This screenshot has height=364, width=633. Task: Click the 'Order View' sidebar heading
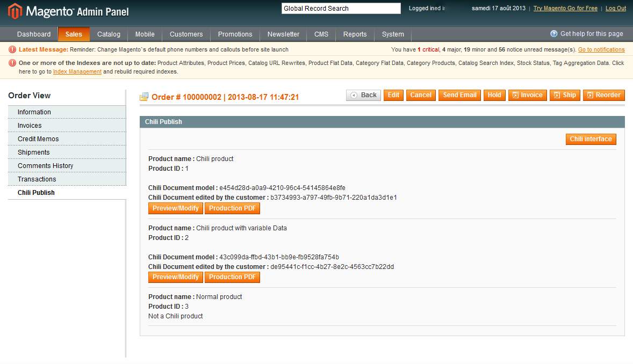click(x=30, y=96)
